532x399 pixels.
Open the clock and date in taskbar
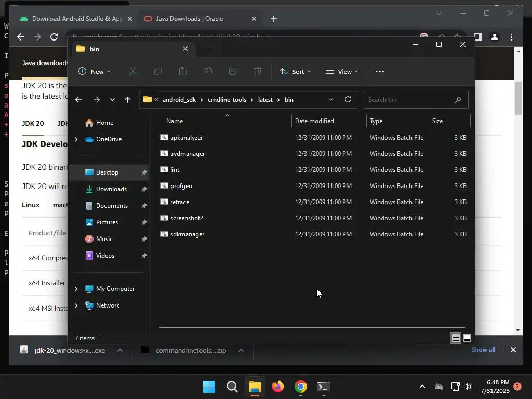[x=495, y=387]
